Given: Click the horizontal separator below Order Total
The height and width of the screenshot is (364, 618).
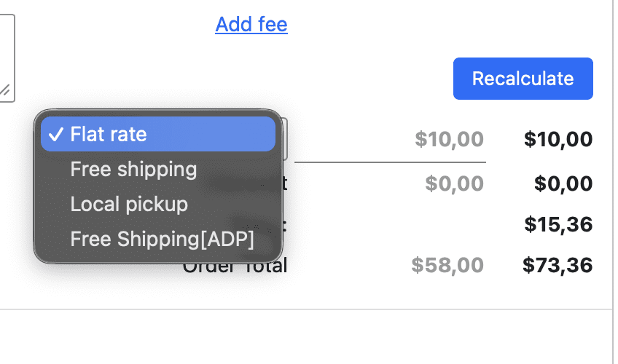Looking at the screenshot, I should pos(306,310).
